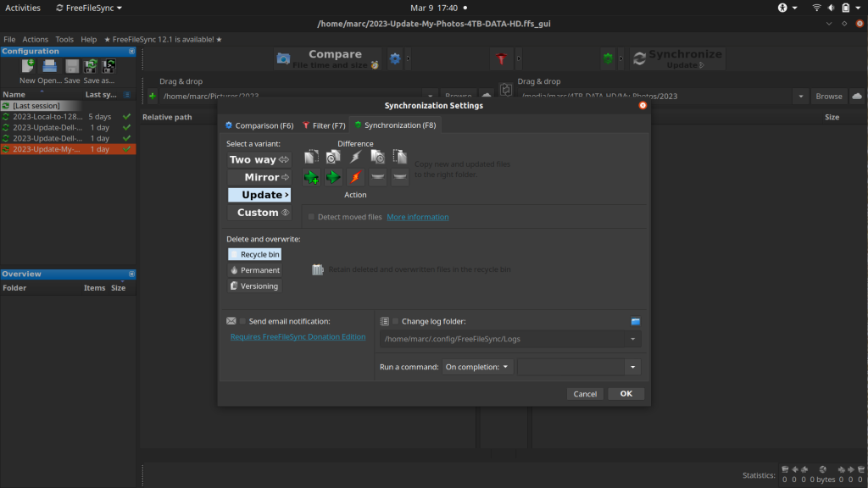868x488 pixels.
Task: Click Cancel in Synchronization Settings
Action: point(585,394)
